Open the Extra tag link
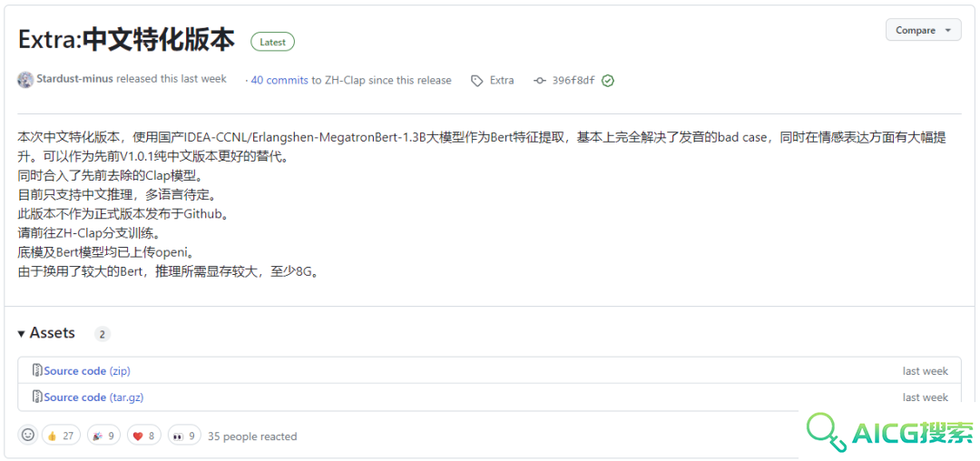Image resolution: width=980 pixels, height=461 pixels. (502, 80)
